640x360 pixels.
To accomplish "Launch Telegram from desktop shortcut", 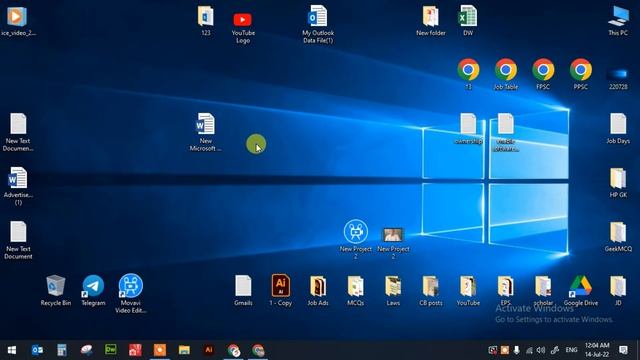I will pos(93,286).
